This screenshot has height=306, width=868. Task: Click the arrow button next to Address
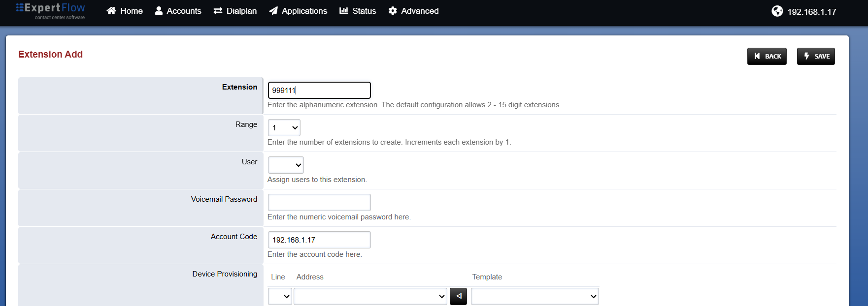click(x=458, y=296)
